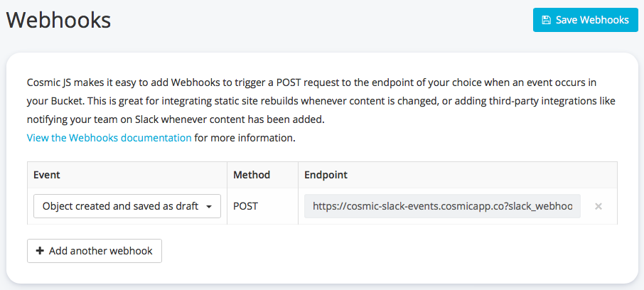The width and height of the screenshot is (644, 290).
Task: Click the floppy disk save icon
Action: click(546, 20)
